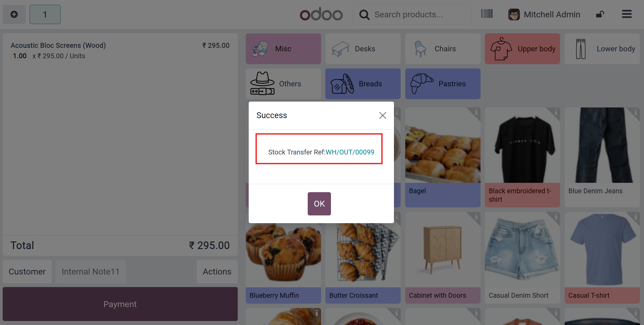The width and height of the screenshot is (644, 325).
Task: Click the unlock padlock icon
Action: click(600, 14)
